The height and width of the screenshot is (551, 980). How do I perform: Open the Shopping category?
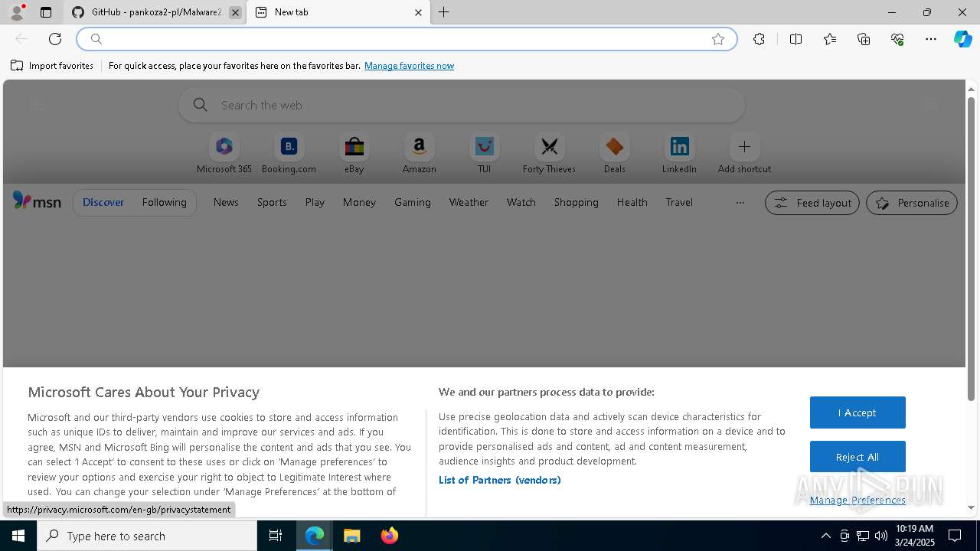tap(577, 202)
